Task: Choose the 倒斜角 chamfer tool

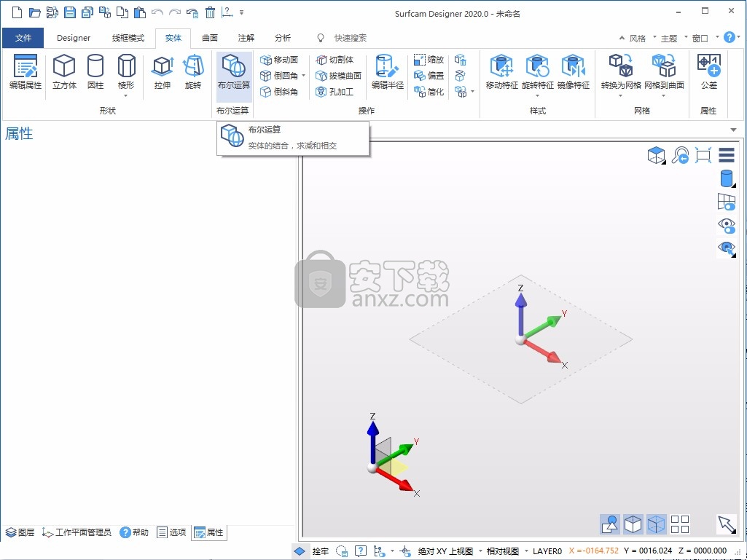Action: [x=279, y=92]
